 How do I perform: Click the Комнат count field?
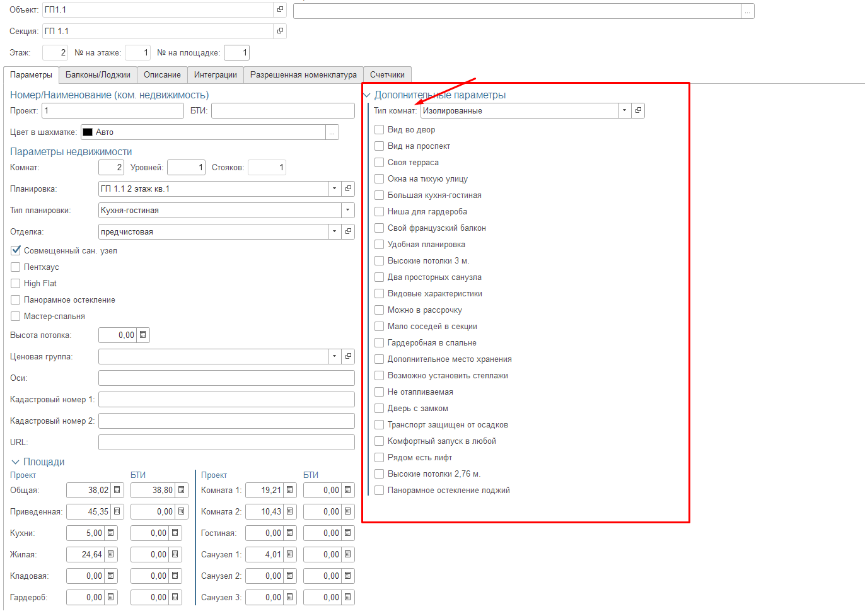pos(112,167)
